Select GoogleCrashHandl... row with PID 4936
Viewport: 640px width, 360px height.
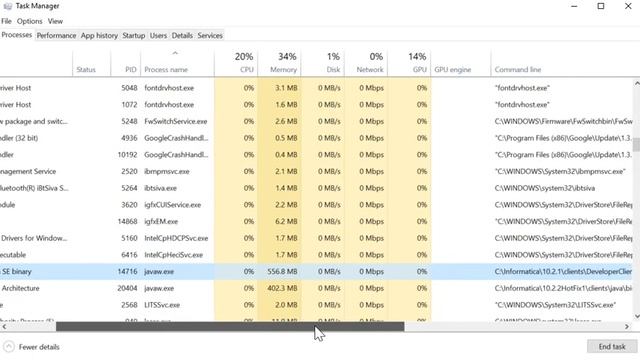click(316, 138)
